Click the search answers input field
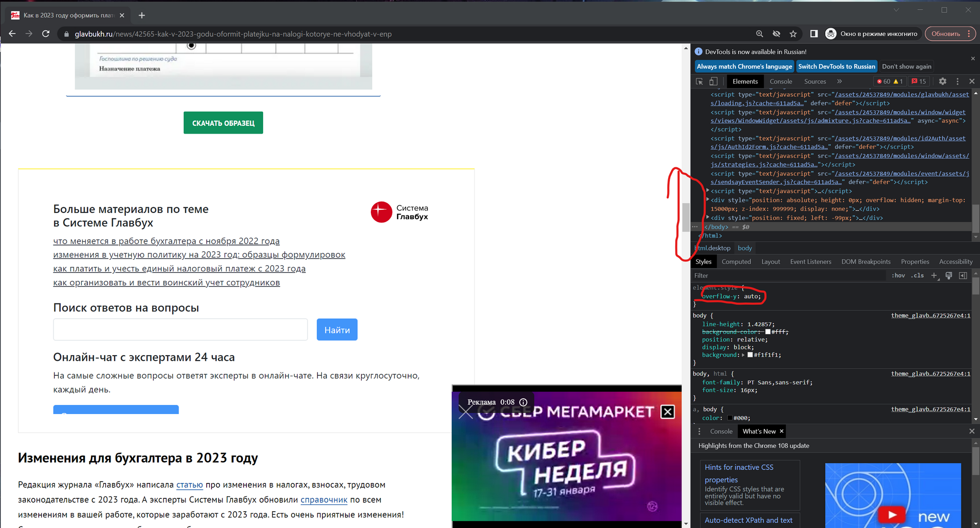Screen dimensions: 980x528 tap(180, 329)
